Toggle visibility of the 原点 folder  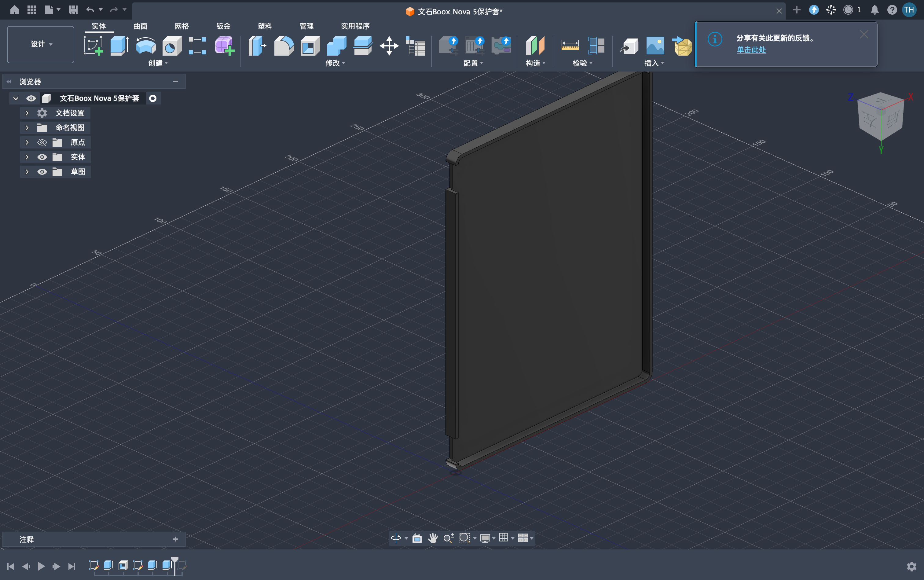(42, 142)
